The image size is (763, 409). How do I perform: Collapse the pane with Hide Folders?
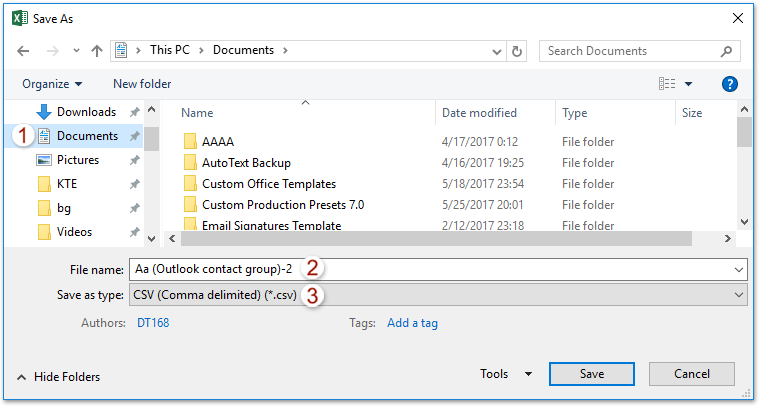(x=59, y=377)
